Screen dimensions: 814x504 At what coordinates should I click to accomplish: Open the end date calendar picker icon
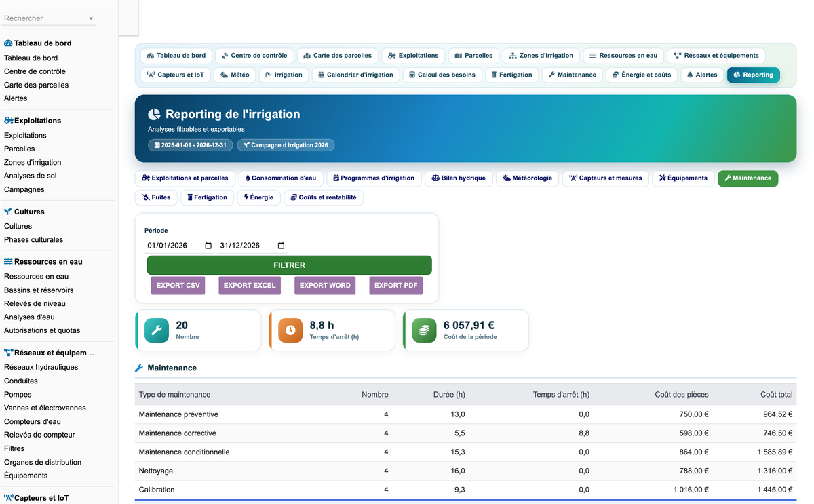point(282,246)
